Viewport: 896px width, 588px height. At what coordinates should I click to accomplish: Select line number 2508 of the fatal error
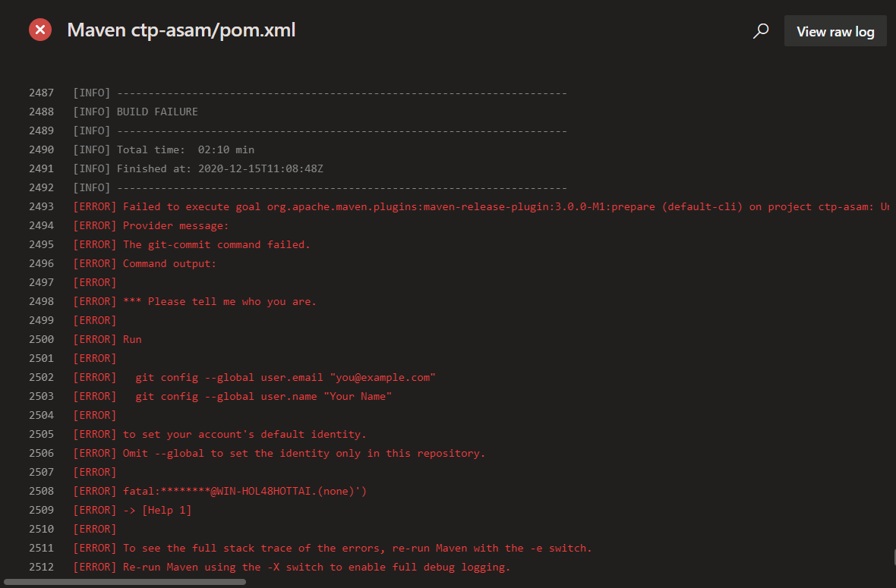(x=41, y=491)
